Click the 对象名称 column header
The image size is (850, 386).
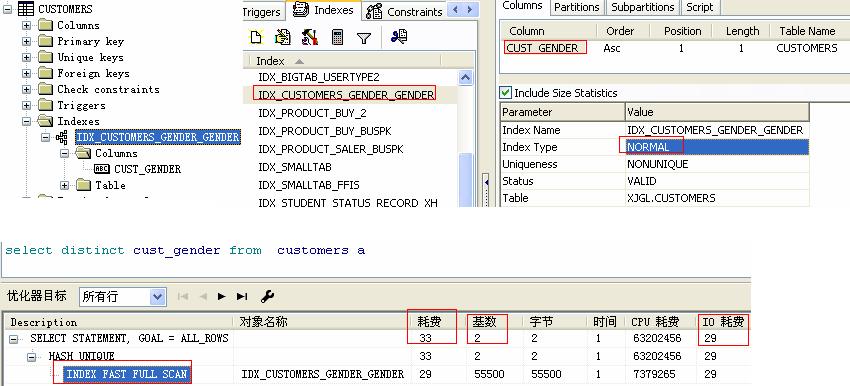[x=321, y=322]
